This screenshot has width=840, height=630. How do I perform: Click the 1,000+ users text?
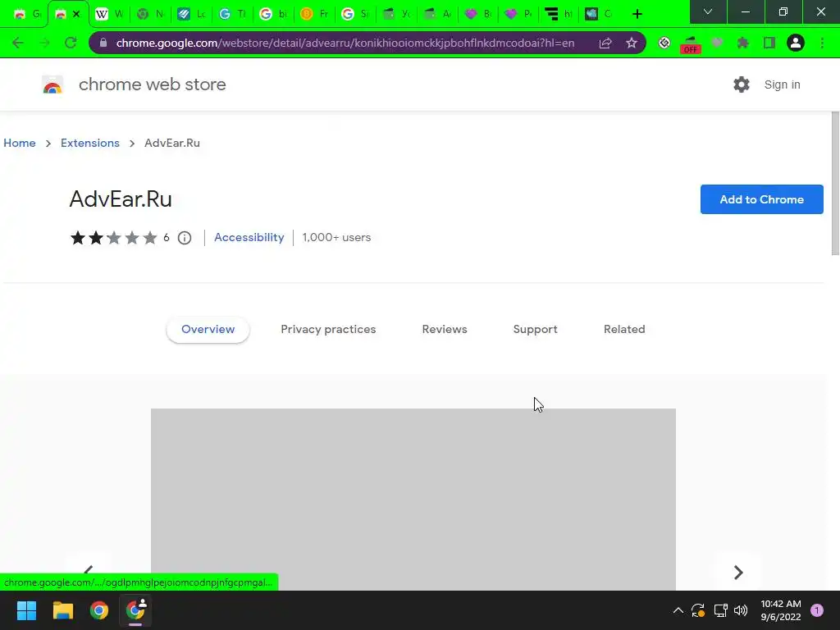click(x=336, y=237)
